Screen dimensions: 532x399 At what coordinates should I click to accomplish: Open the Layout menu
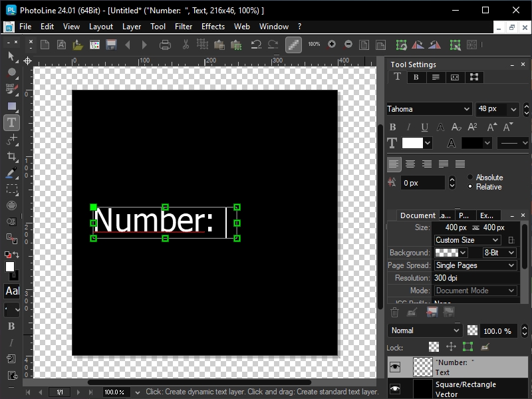coord(101,27)
